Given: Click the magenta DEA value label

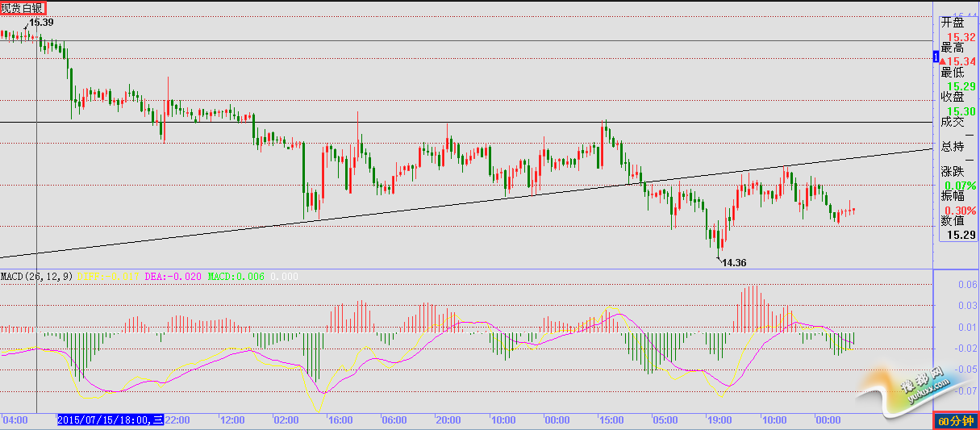Looking at the screenshot, I should coord(173,276).
